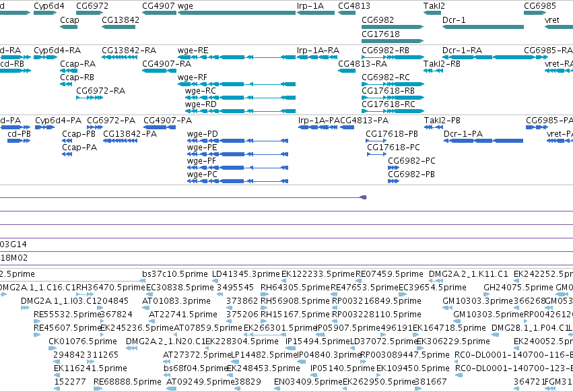Screen dimensions: 573x392
Task: Click the 18M02 clone label
Action: click(x=14, y=258)
